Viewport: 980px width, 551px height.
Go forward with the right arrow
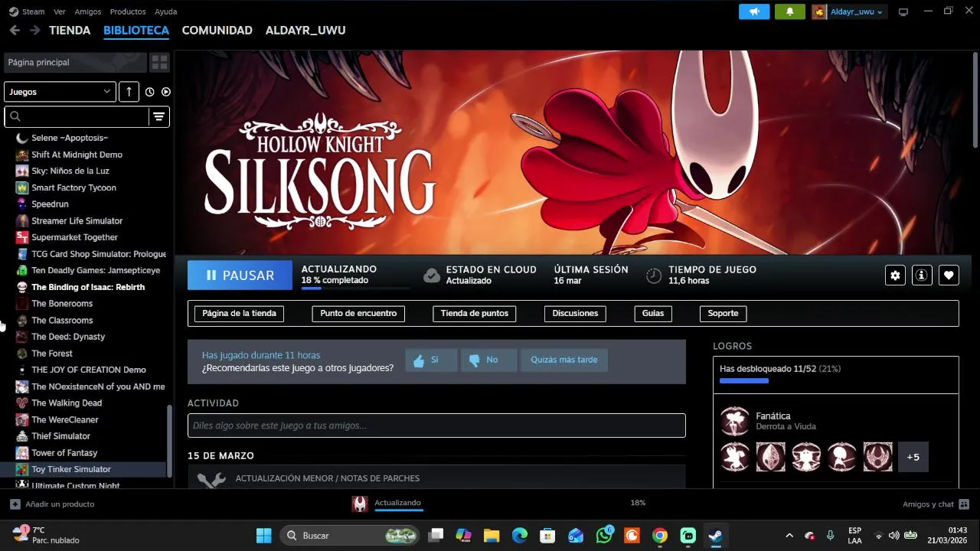pyautogui.click(x=34, y=30)
